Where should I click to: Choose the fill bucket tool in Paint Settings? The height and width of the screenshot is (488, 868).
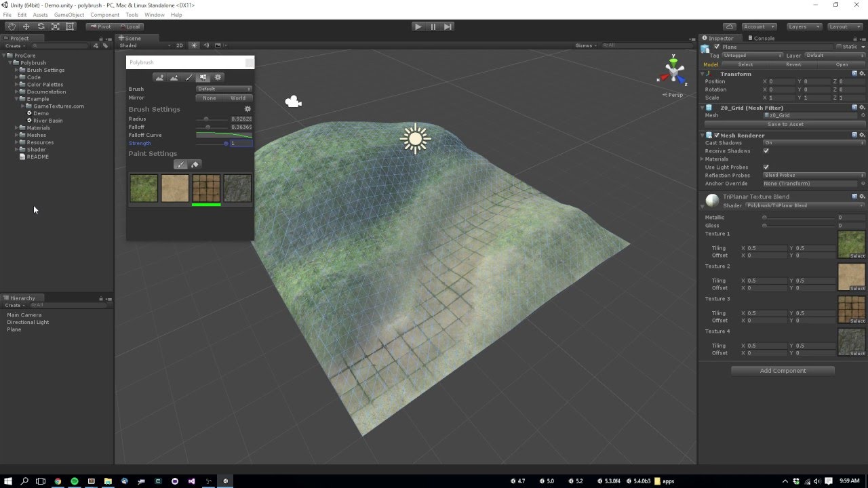(195, 165)
